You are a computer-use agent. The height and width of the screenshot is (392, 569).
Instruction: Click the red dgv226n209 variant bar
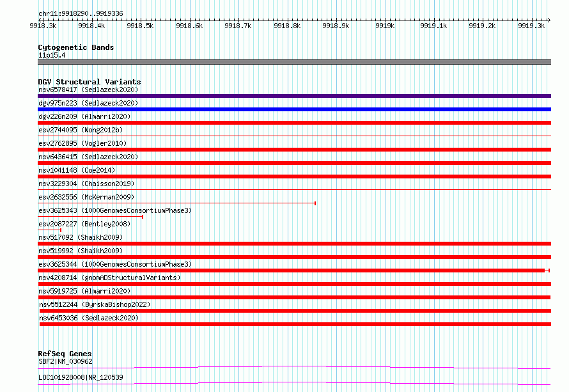coord(294,123)
